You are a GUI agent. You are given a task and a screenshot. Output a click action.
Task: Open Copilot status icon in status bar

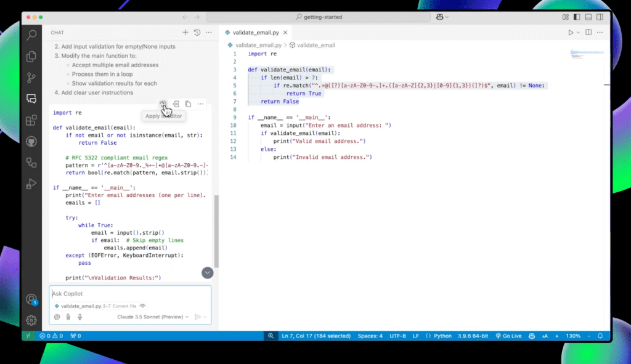click(x=532, y=336)
